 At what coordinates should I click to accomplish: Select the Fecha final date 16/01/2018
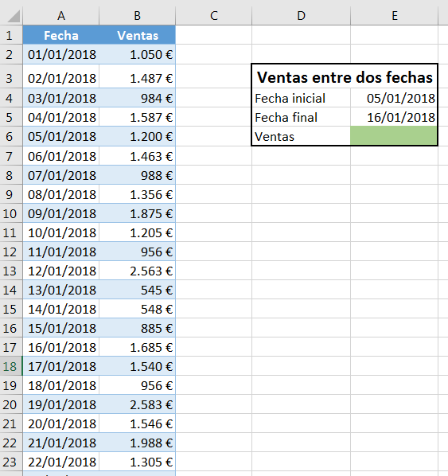[394, 117]
